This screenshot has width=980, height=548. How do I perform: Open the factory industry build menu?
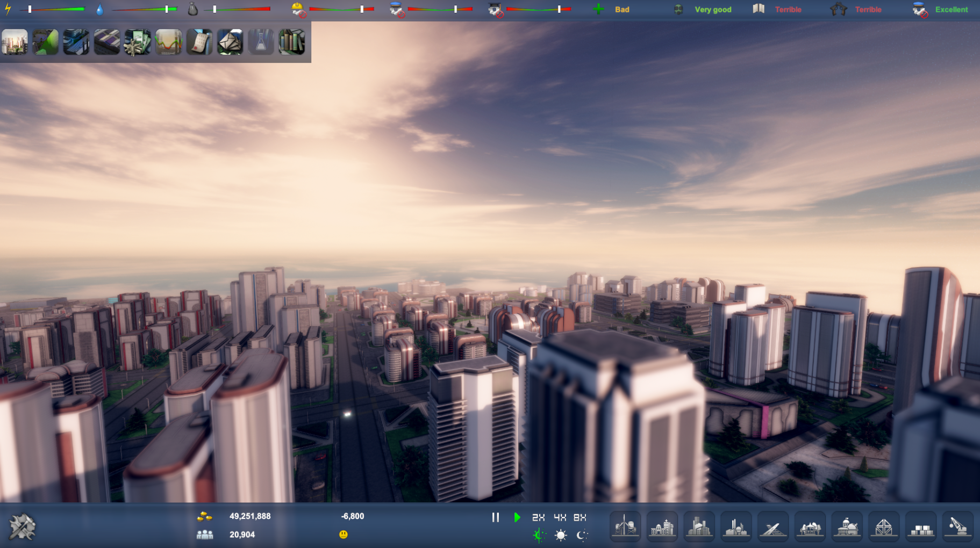click(736, 527)
